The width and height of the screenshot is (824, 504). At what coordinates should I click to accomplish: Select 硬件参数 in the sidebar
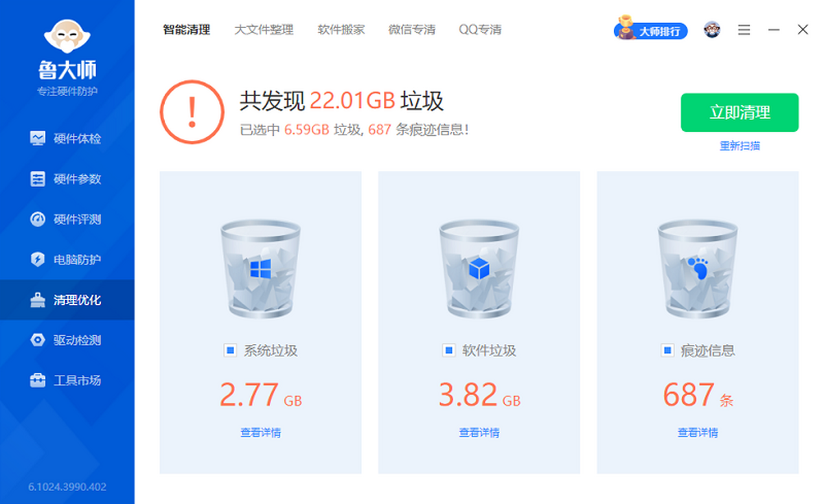click(x=67, y=179)
